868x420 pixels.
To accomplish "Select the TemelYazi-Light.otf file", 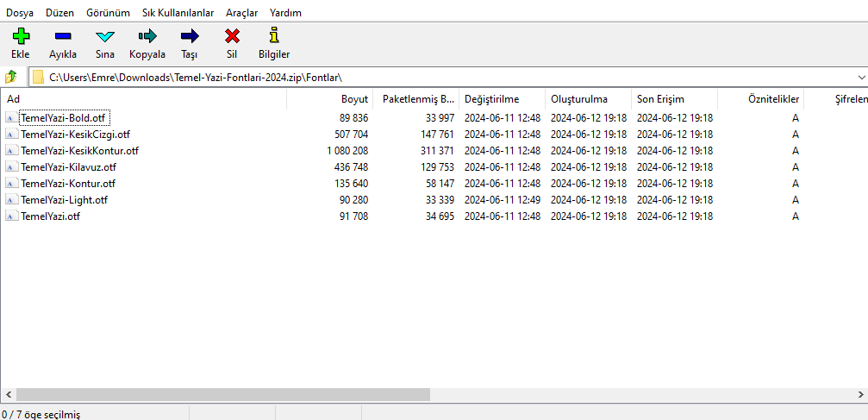I will tap(64, 200).
